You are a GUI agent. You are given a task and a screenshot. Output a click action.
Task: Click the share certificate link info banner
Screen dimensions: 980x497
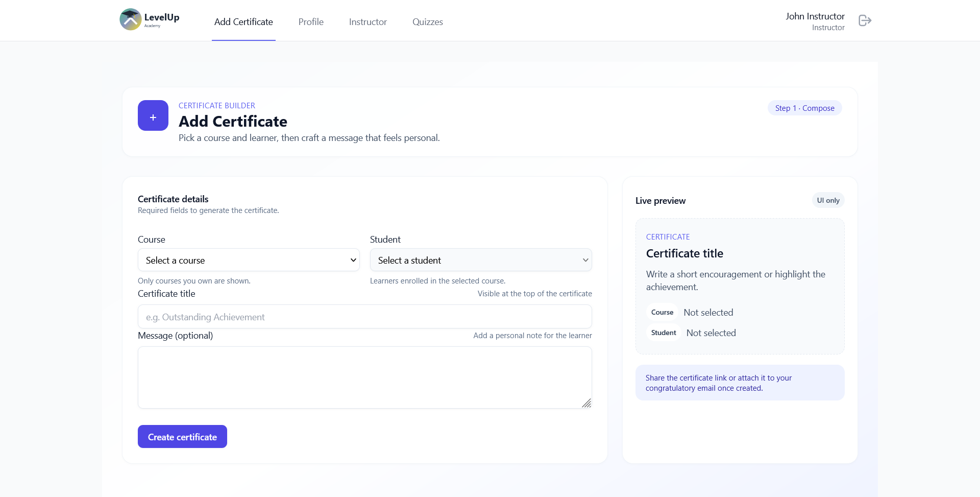pos(740,383)
